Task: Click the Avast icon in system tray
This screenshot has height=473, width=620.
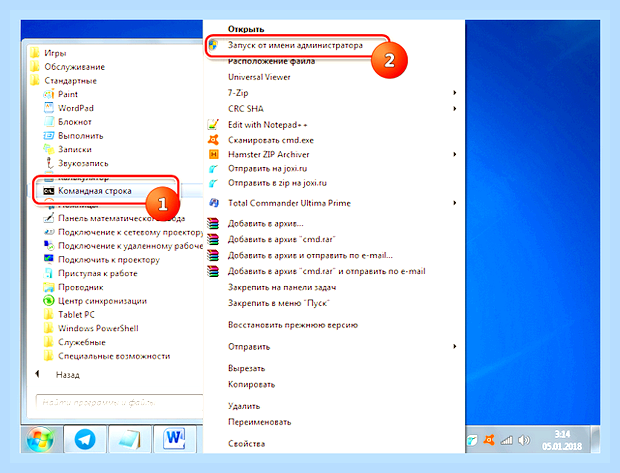Action: coord(489,440)
